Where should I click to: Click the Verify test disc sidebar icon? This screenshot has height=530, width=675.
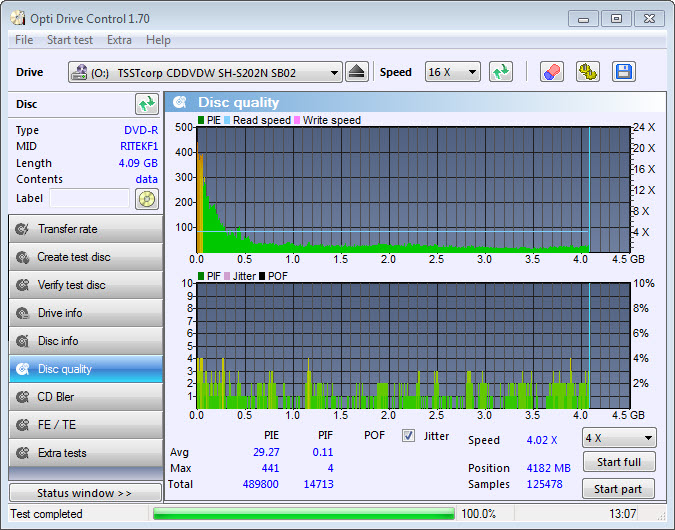(22, 285)
